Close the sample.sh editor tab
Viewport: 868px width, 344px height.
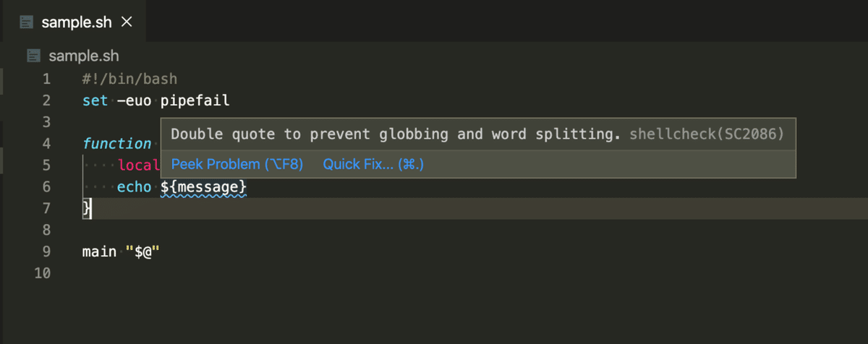(x=127, y=22)
